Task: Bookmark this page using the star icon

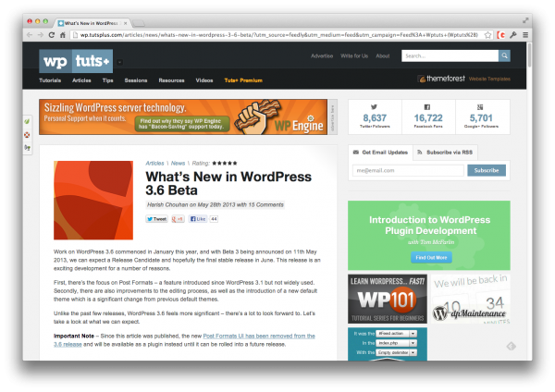Action: [x=487, y=34]
